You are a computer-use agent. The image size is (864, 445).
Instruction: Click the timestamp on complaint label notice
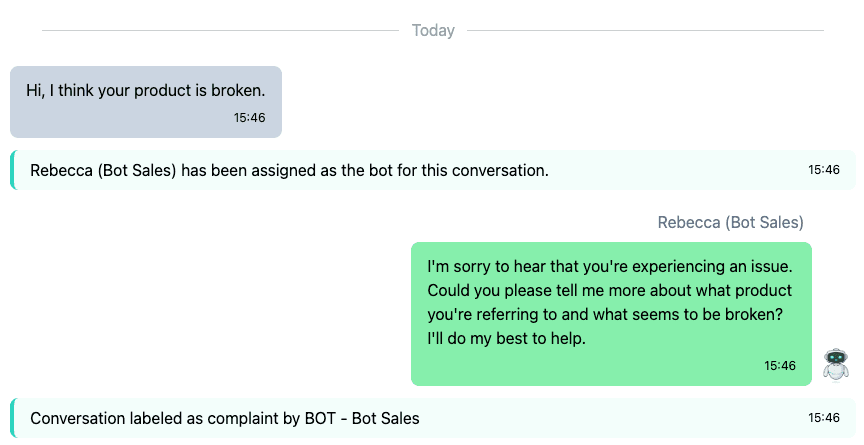[824, 417]
